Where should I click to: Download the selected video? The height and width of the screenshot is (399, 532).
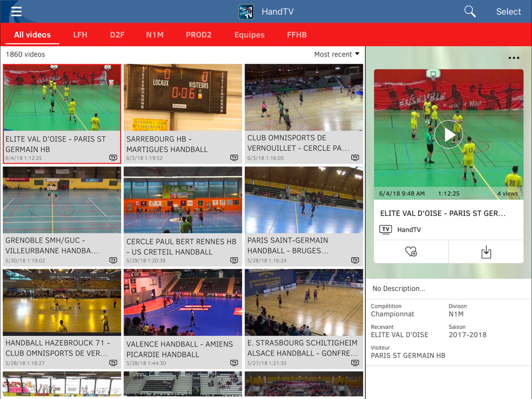(x=486, y=252)
